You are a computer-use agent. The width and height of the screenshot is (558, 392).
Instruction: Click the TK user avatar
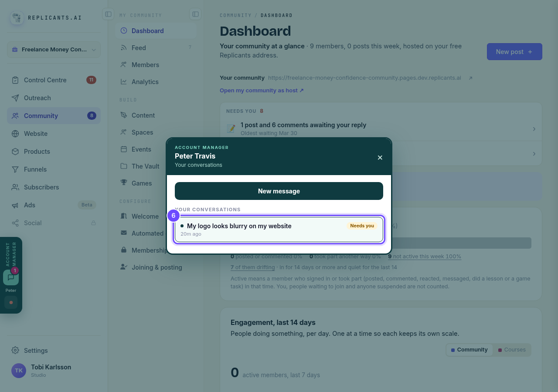pyautogui.click(x=19, y=371)
